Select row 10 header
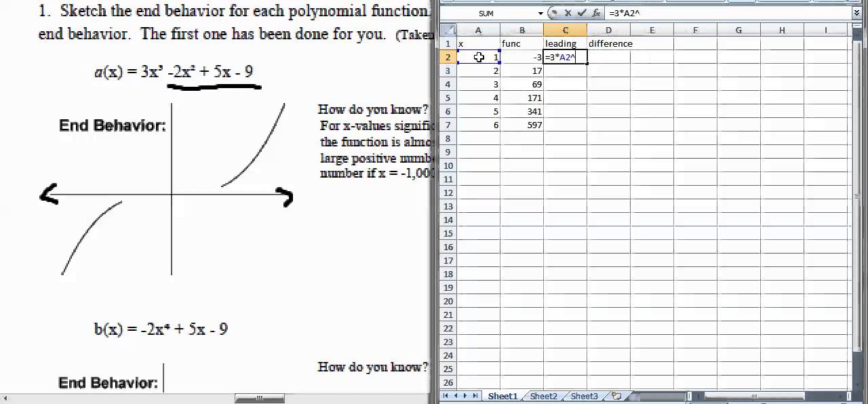868x404 pixels. [448, 165]
